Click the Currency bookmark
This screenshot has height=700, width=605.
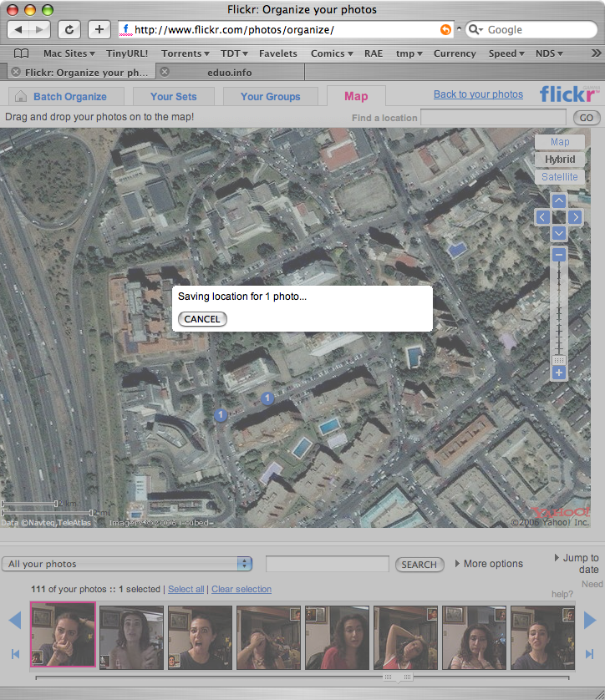[x=455, y=53]
